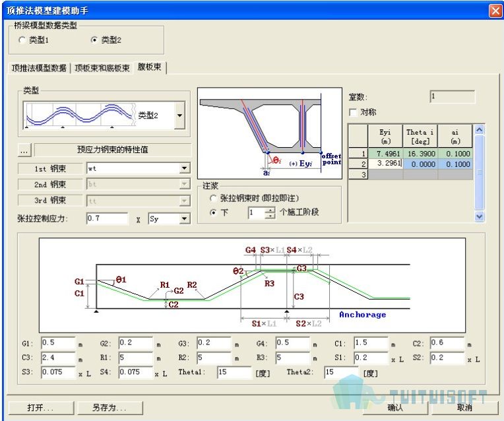The width and height of the screenshot is (504, 421).
Task: Edit the G3 input field
Action: (214, 343)
